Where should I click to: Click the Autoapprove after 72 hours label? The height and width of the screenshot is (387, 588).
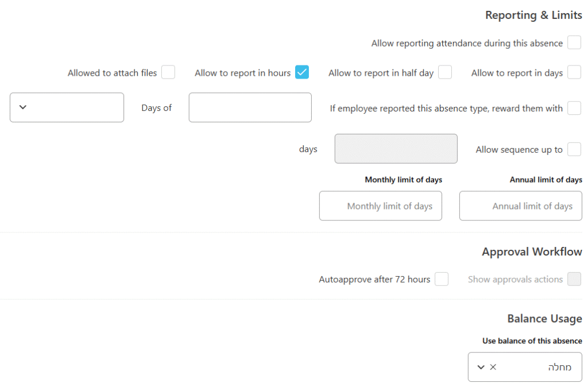pos(374,280)
